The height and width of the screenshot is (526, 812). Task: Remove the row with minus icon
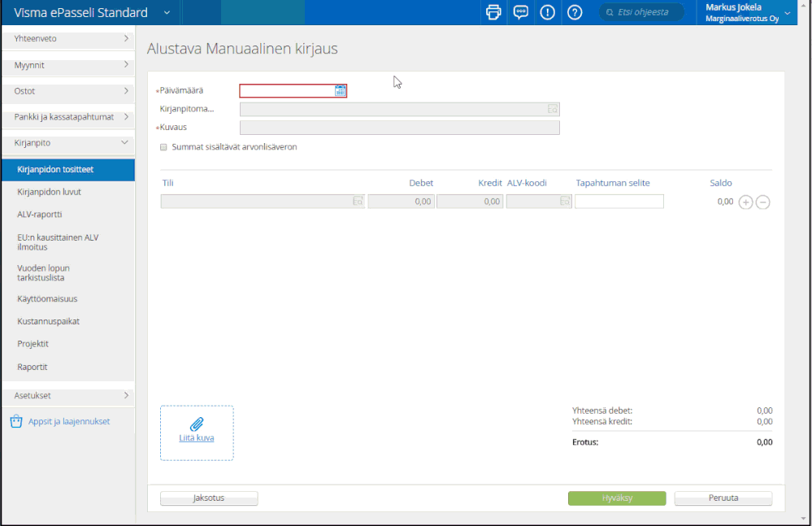(x=762, y=202)
